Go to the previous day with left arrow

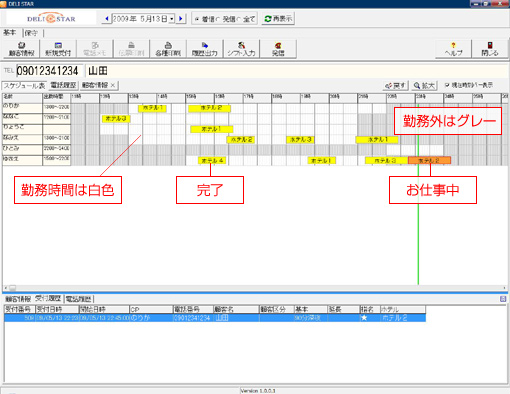click(107, 19)
